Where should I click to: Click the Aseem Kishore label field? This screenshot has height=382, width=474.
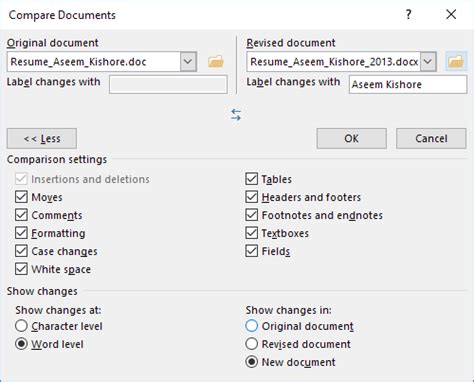coord(408,84)
